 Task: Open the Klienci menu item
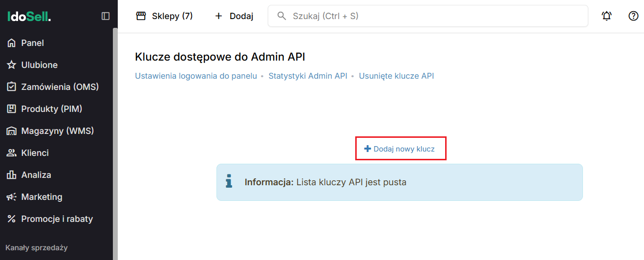35,153
